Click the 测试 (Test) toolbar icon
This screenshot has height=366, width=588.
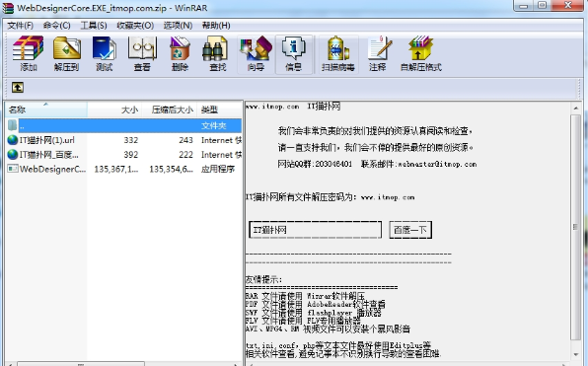105,48
